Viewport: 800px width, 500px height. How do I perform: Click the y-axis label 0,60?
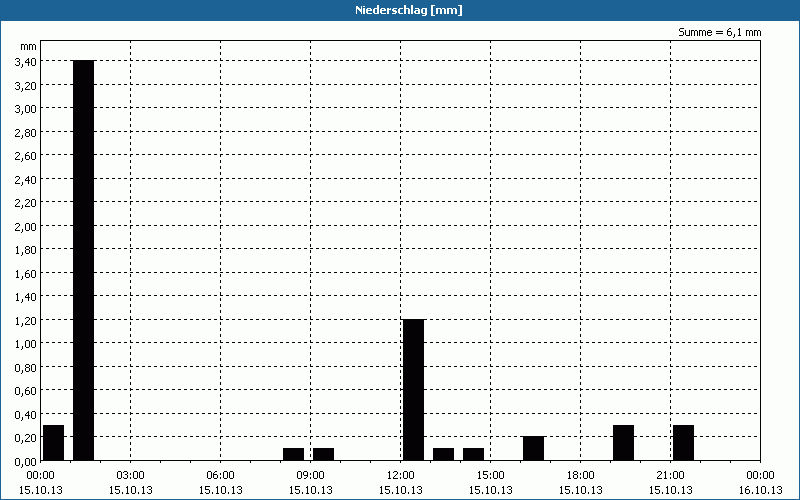tap(26, 391)
